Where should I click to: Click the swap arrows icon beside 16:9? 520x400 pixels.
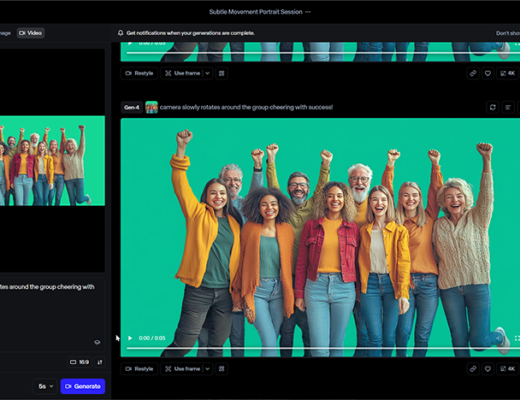pos(100,362)
